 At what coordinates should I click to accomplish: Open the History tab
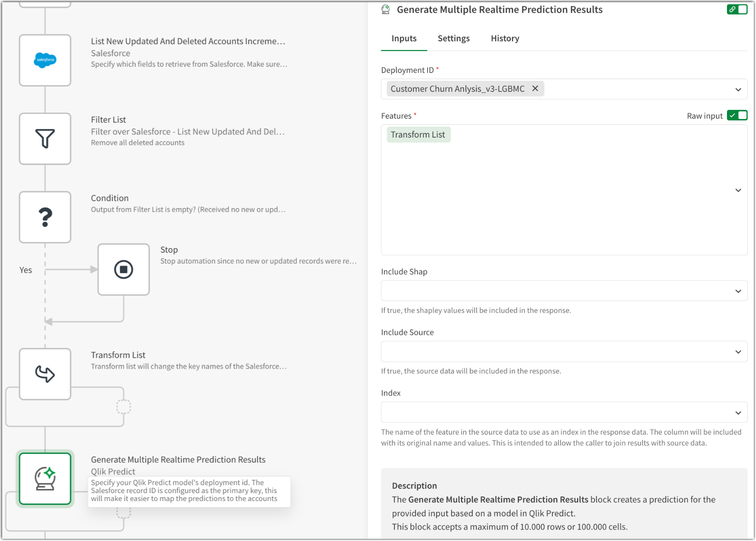[504, 38]
